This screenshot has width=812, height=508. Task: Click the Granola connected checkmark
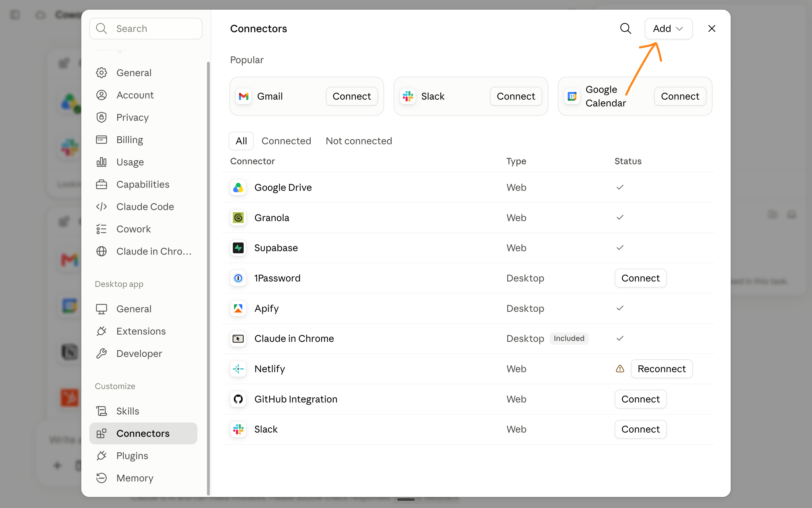620,217
